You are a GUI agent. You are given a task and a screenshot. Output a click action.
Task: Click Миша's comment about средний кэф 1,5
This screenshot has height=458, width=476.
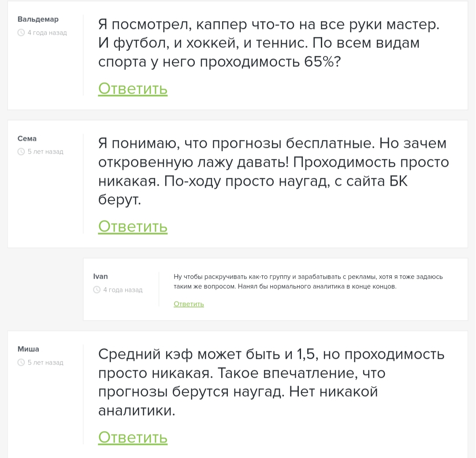pyautogui.click(x=271, y=382)
